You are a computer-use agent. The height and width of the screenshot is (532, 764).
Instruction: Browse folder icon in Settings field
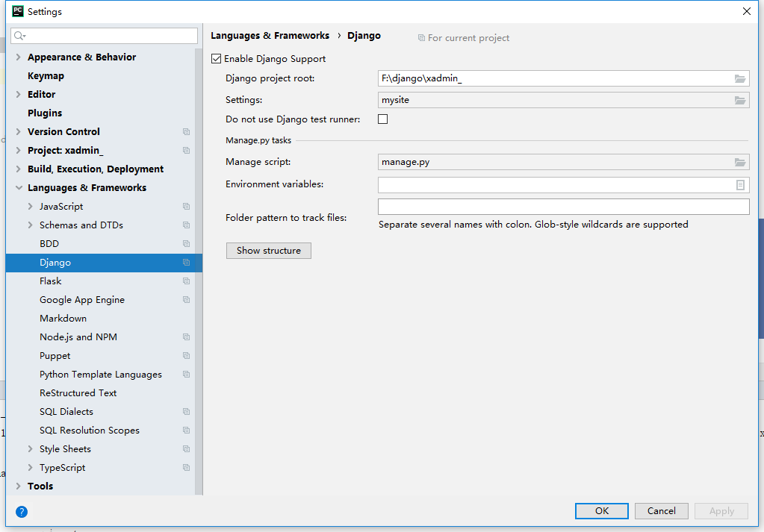tap(739, 100)
